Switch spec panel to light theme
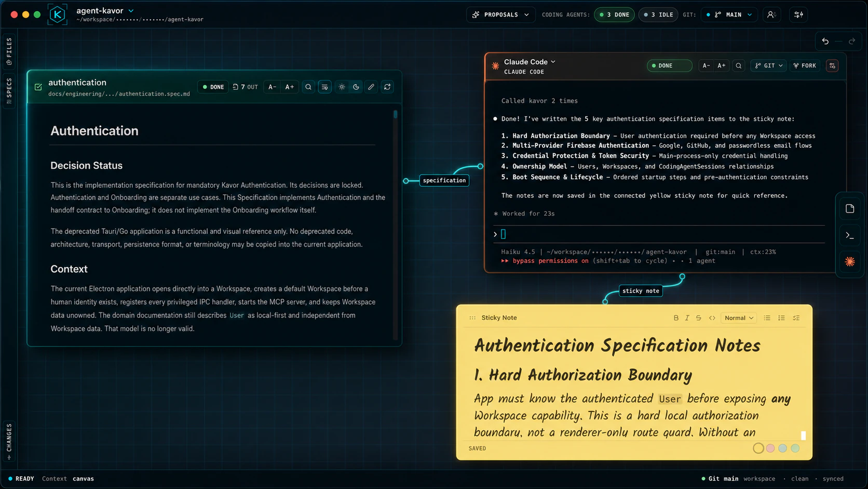The image size is (868, 489). (342, 87)
